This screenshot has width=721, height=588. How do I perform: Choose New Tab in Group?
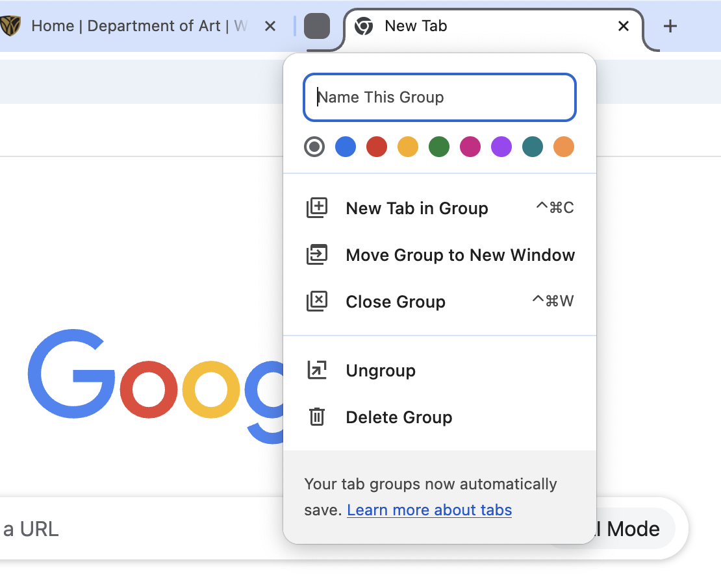pyautogui.click(x=416, y=208)
